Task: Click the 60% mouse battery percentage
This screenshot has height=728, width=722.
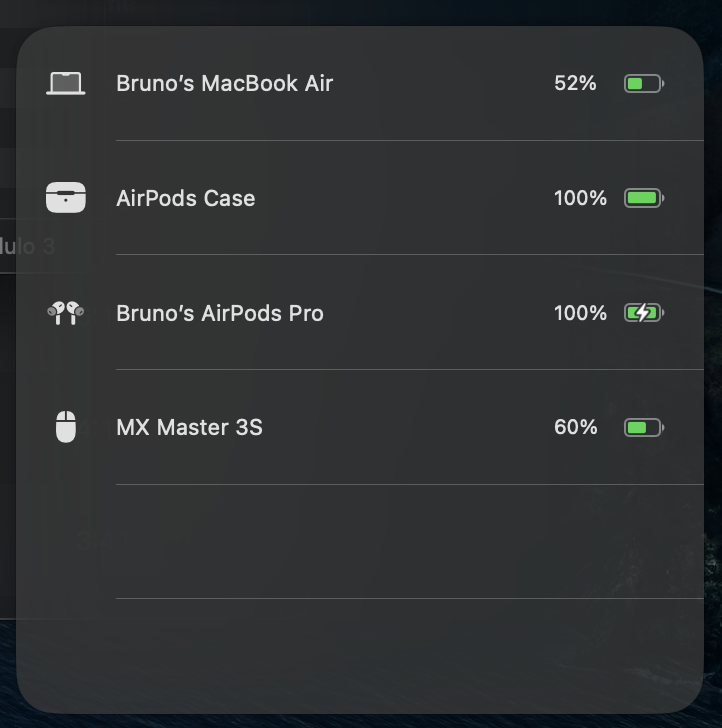Action: 575,428
